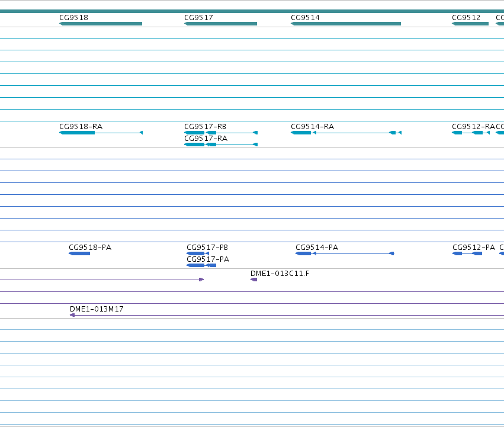This screenshot has height=427, width=504.
Task: Click the CG9512-RA transcript label
Action: 473,126
